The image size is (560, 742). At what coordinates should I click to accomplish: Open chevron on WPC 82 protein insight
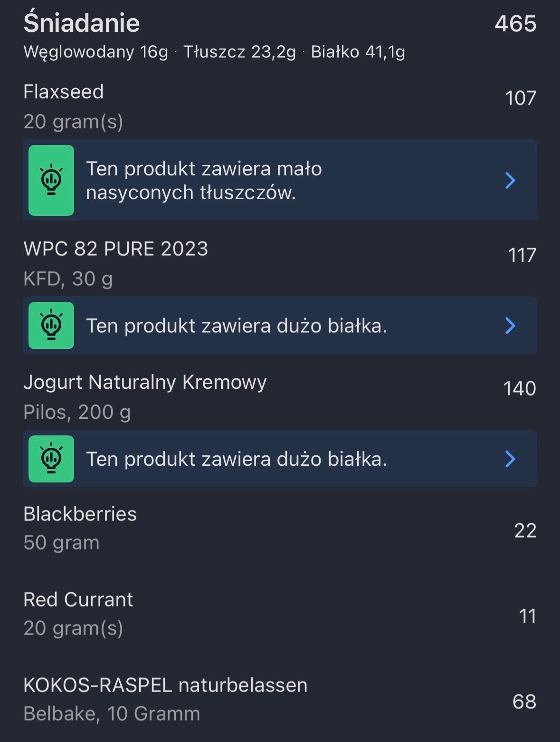click(x=510, y=326)
